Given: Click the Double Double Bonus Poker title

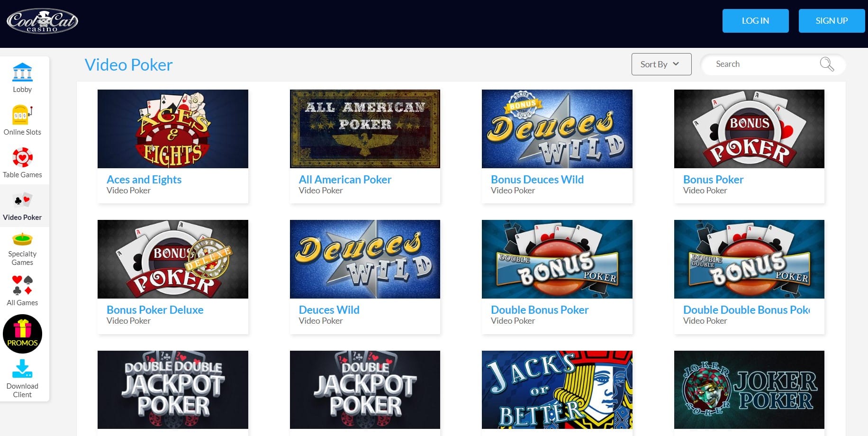Looking at the screenshot, I should point(747,310).
